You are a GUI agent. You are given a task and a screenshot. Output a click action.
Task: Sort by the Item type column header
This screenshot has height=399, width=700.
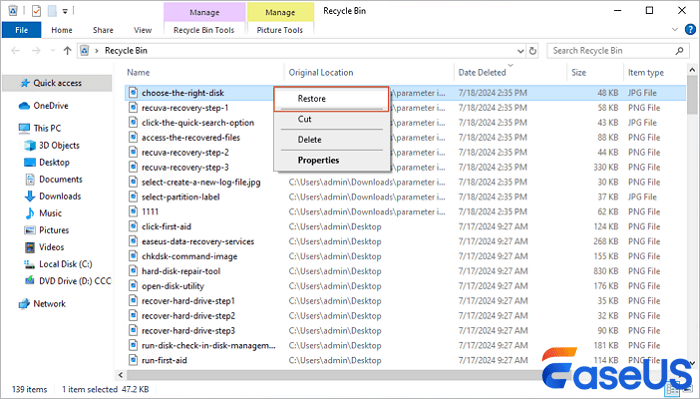646,72
